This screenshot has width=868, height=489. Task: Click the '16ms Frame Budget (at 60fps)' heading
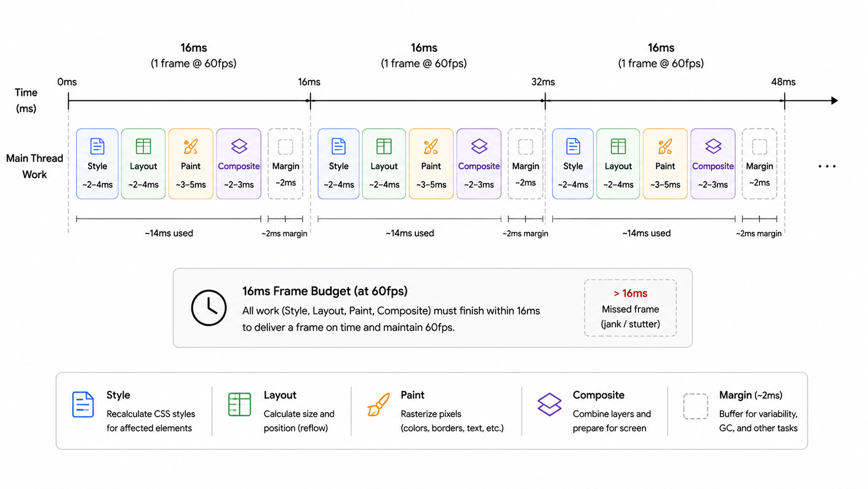325,291
